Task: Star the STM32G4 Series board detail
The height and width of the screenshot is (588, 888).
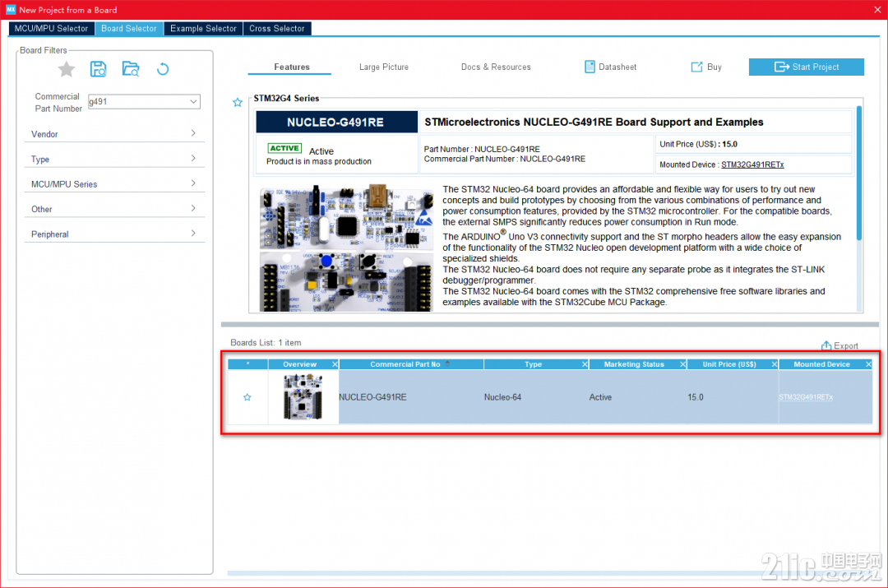Action: pyautogui.click(x=238, y=103)
